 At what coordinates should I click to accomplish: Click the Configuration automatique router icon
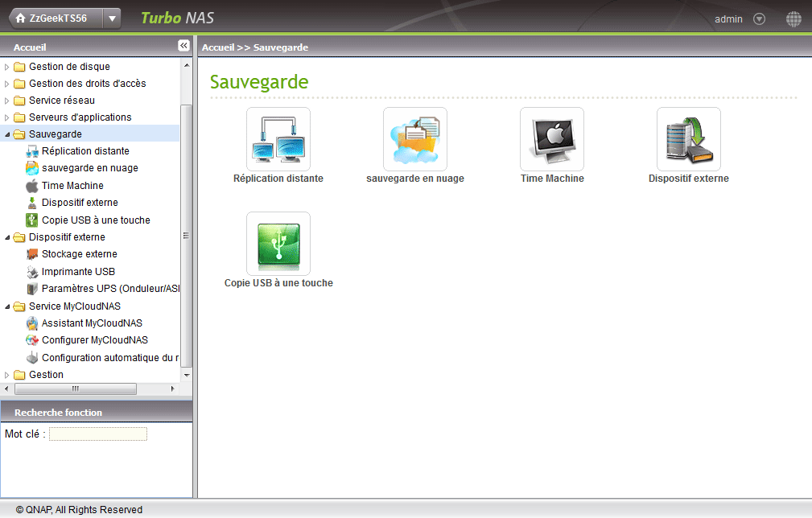pyautogui.click(x=32, y=358)
